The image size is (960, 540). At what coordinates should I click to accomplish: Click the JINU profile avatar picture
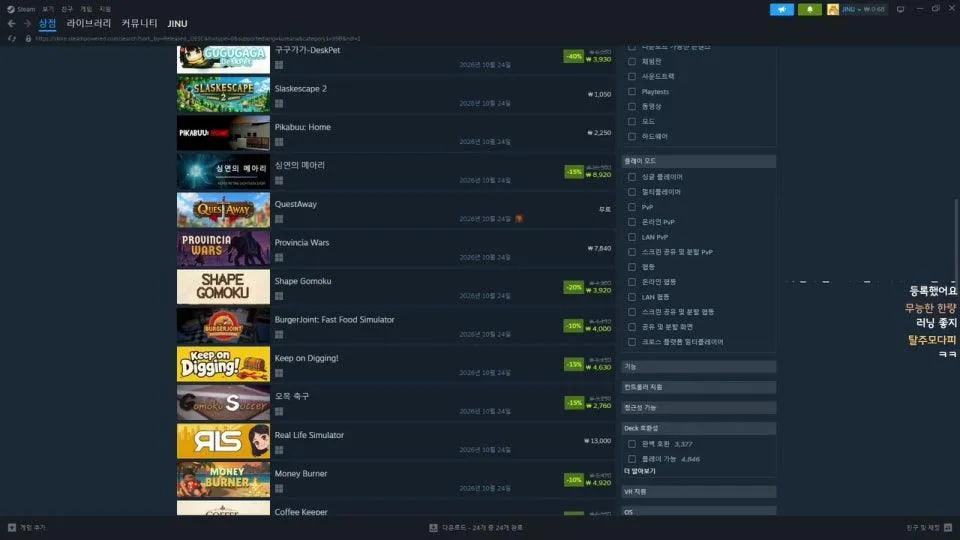[x=833, y=9]
